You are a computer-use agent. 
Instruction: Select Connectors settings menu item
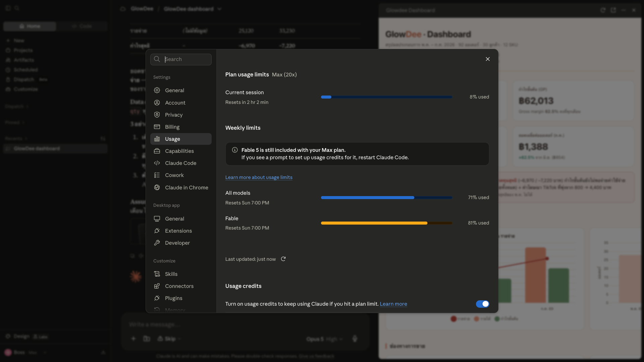181,286
